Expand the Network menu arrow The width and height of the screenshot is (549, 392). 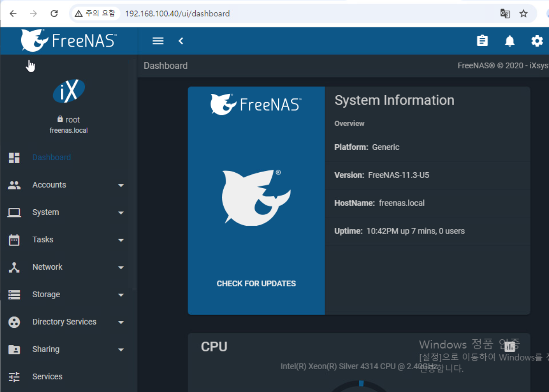pyautogui.click(x=121, y=267)
